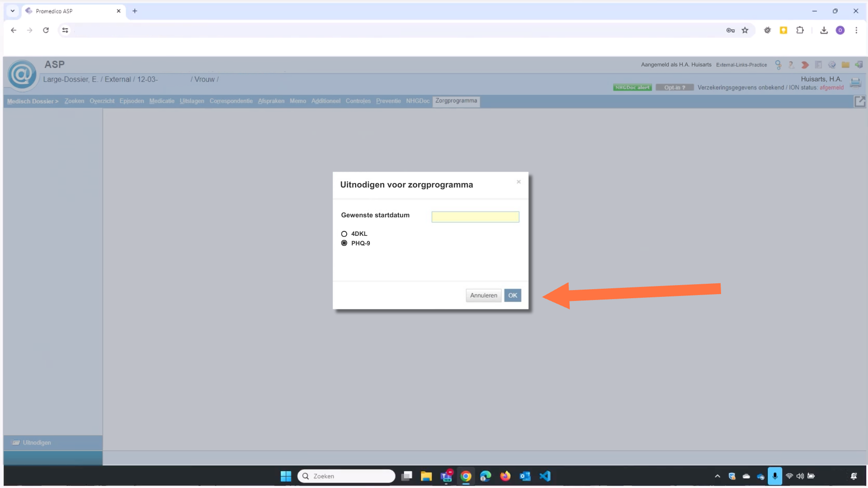Open the NHGDoc menu item
Image resolution: width=868 pixels, height=488 pixels.
(418, 101)
